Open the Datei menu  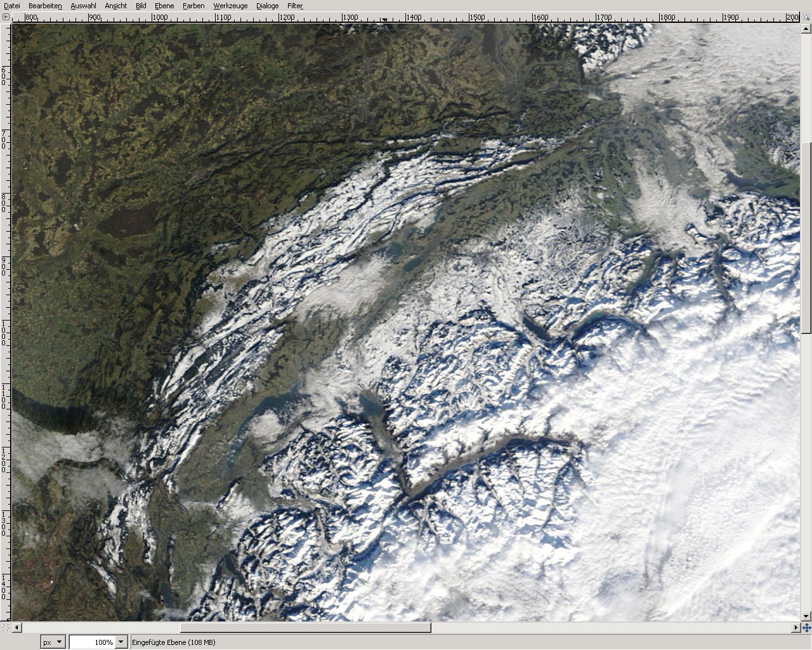12,6
